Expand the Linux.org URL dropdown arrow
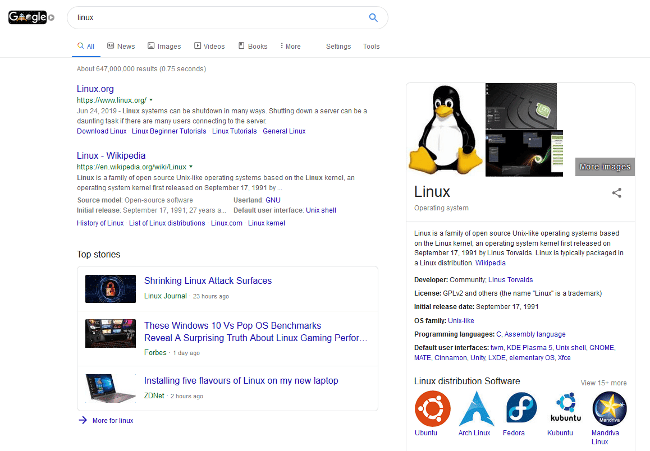Viewport: 650px width, 451px height. click(x=152, y=101)
